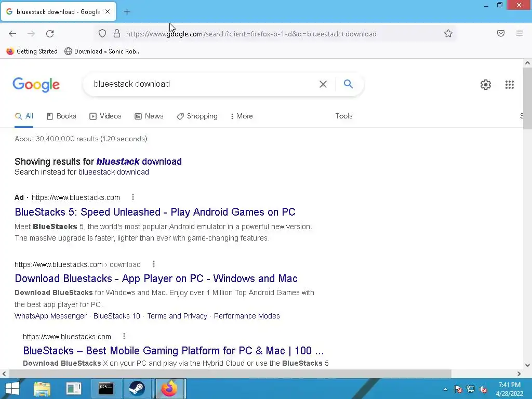Open Performance Modes sitelink
Image resolution: width=532 pixels, height=399 pixels.
click(x=247, y=316)
